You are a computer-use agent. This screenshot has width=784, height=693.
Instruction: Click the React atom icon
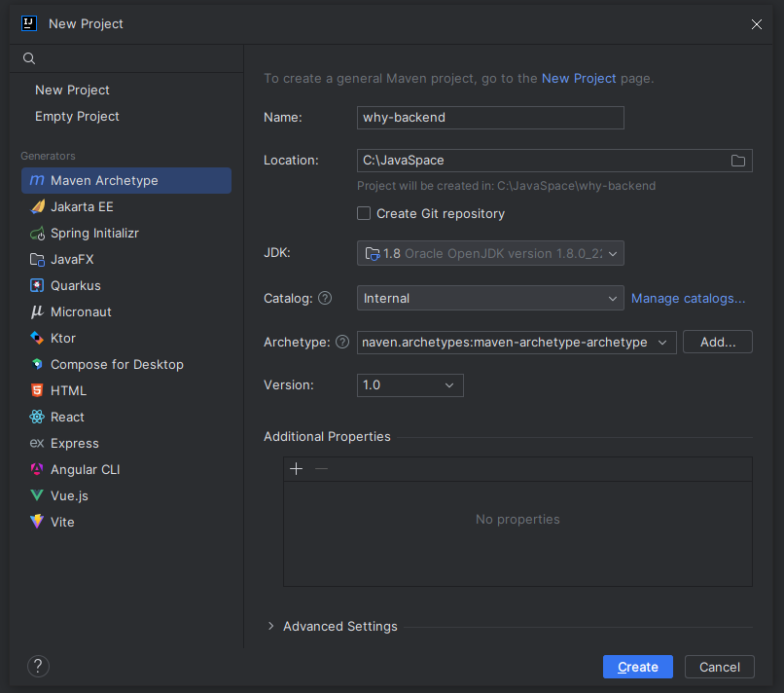37,417
